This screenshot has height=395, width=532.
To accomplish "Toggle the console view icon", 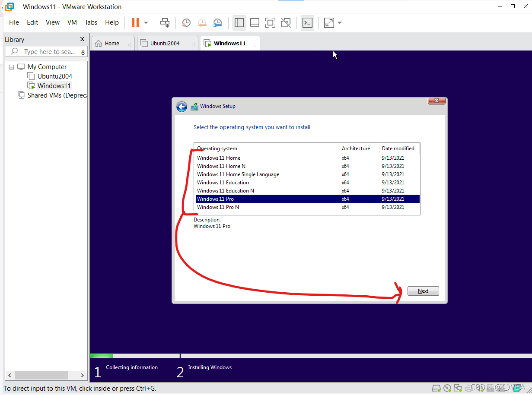I will coord(307,22).
